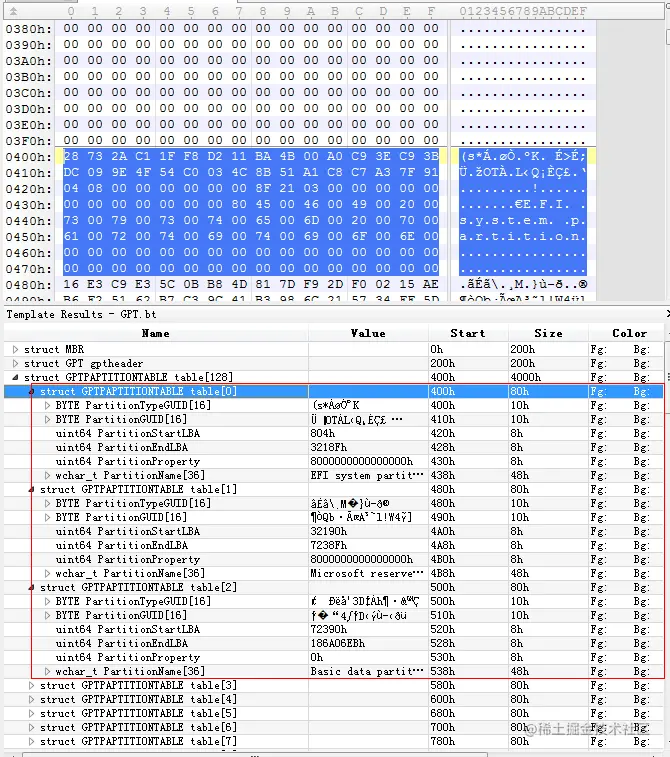Click byte 8F in the 0420h row
This screenshot has width=670, height=757.
point(263,188)
